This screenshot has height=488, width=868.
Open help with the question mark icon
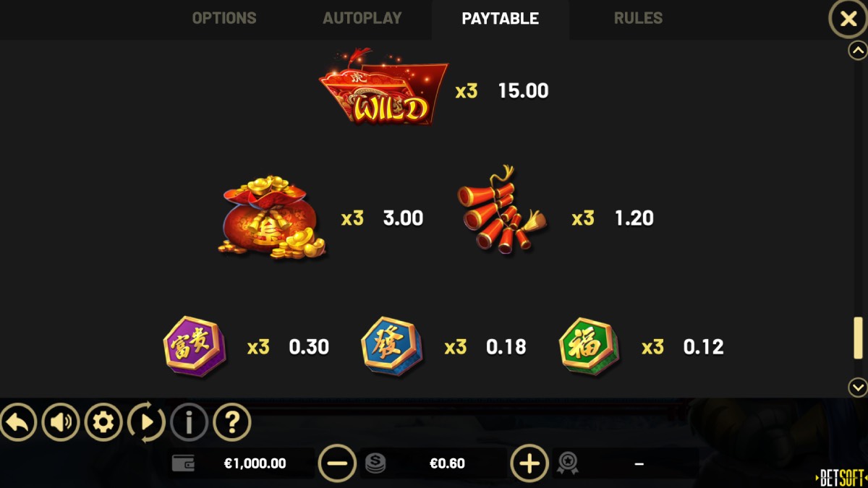232,422
